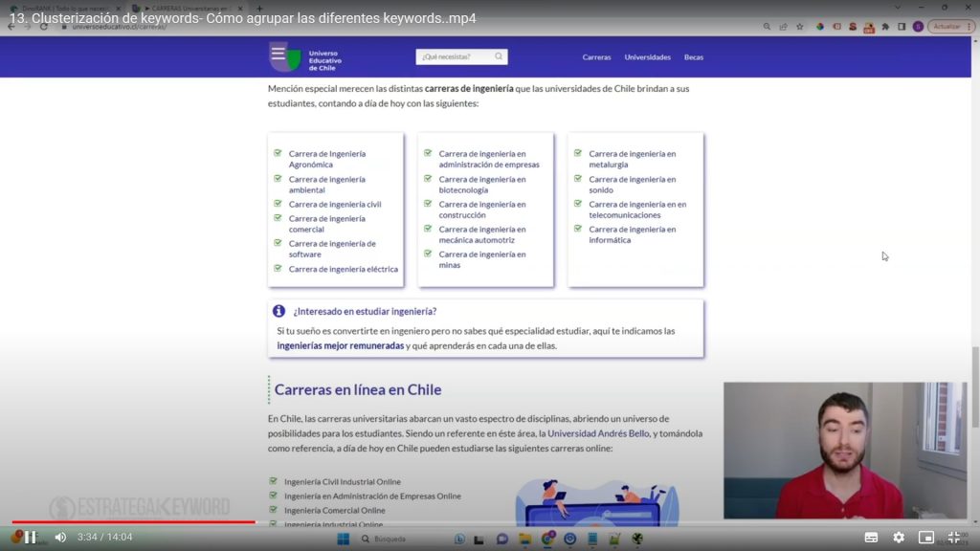Select 'Ingeniería en Administración de Empresas Online' text
The height and width of the screenshot is (551, 980).
click(372, 496)
